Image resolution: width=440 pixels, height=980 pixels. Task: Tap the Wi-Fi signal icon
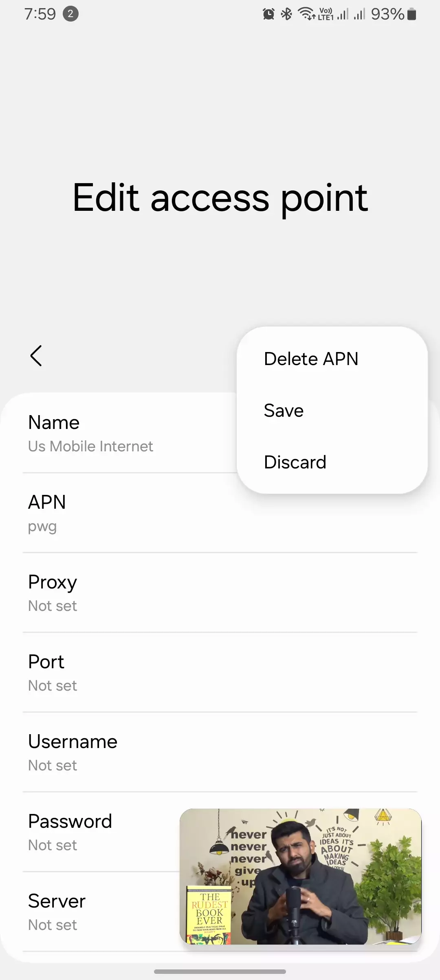(x=306, y=14)
